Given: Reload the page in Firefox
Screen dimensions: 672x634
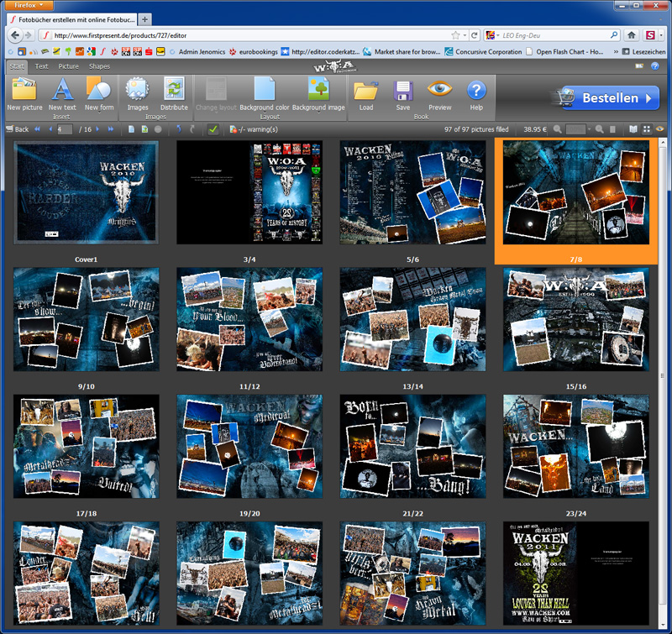Looking at the screenshot, I should [475, 35].
